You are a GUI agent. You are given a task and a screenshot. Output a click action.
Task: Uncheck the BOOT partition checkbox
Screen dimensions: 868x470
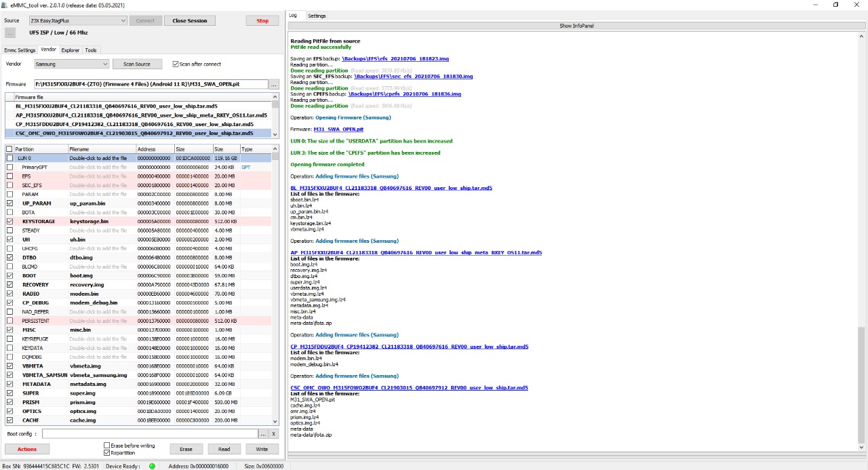pos(9,275)
